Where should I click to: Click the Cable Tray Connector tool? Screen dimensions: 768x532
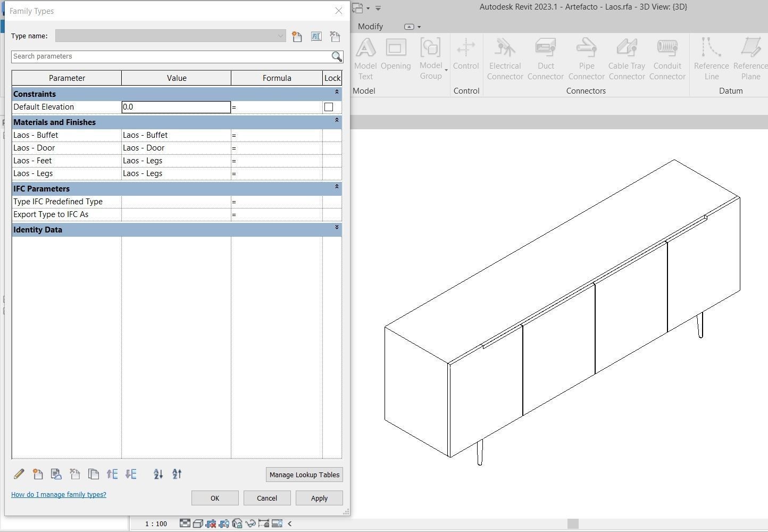point(627,59)
